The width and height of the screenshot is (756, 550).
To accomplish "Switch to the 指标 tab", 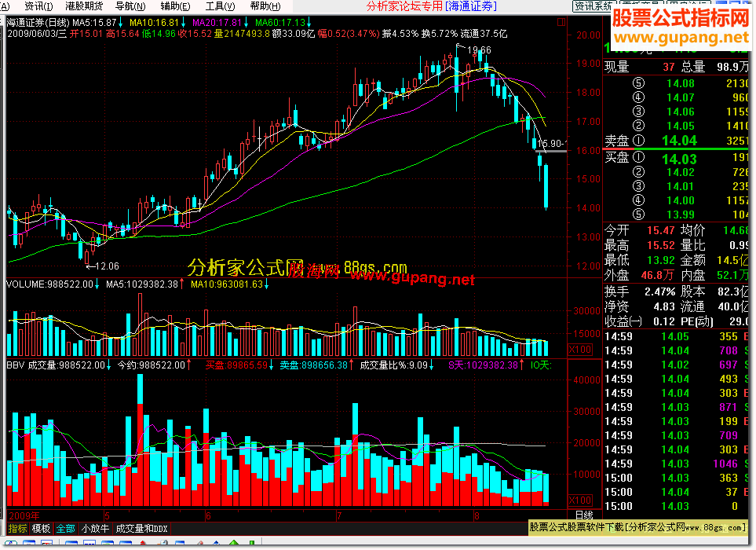I will click(17, 529).
